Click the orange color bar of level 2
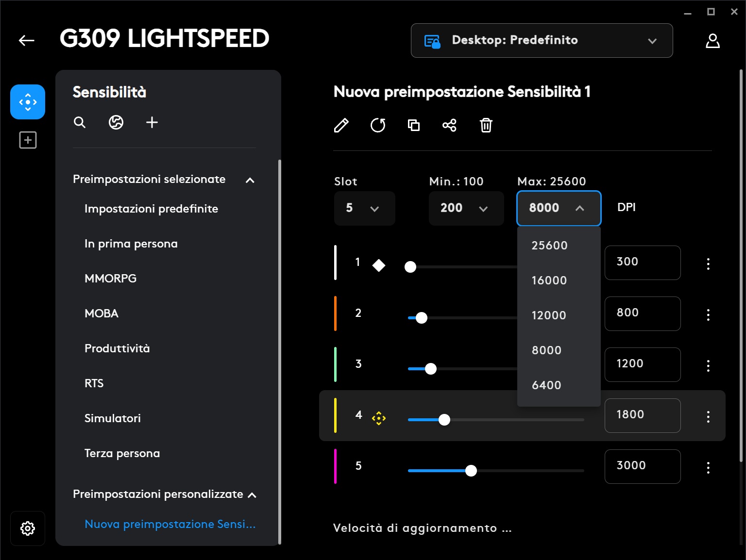The image size is (746, 560). pos(335,313)
